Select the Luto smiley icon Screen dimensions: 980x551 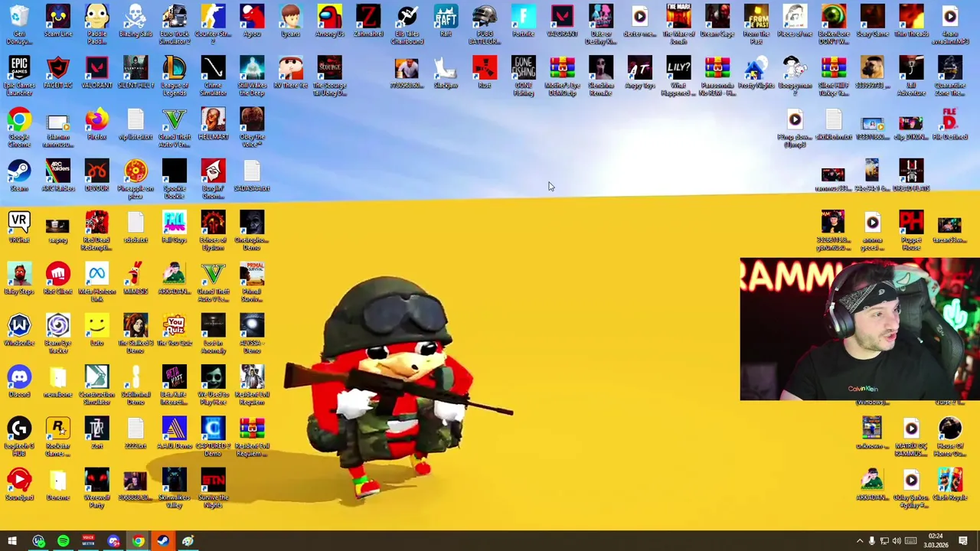coord(97,329)
